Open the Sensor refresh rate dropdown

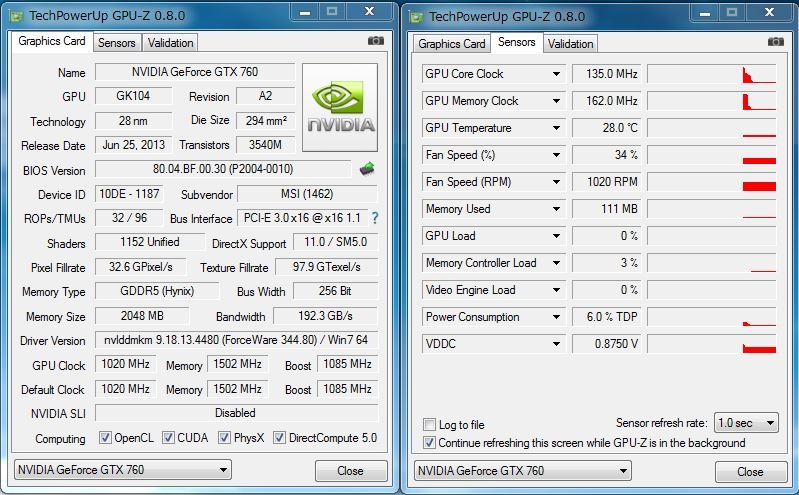click(746, 423)
